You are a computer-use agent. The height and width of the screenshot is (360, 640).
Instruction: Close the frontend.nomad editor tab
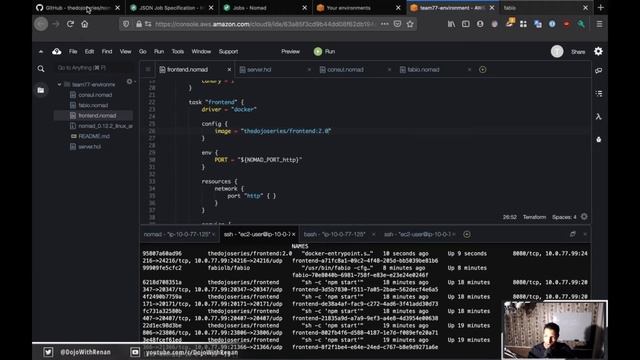(229, 70)
